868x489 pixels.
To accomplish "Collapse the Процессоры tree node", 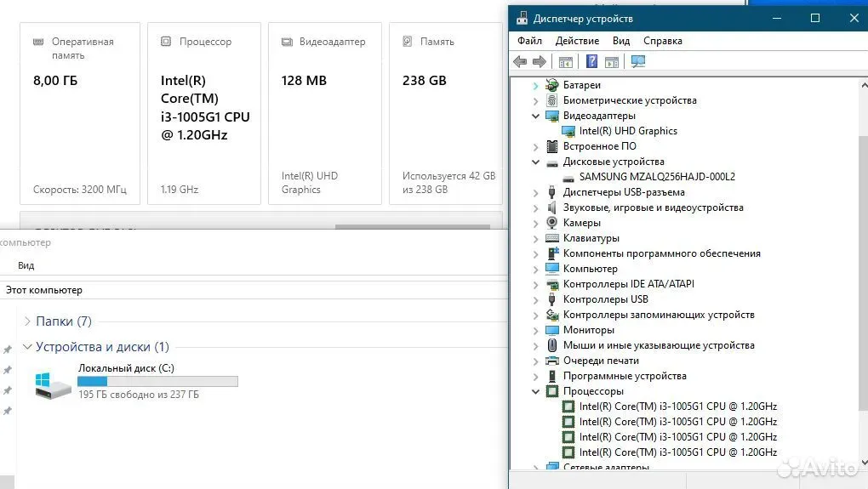I will [x=535, y=392].
